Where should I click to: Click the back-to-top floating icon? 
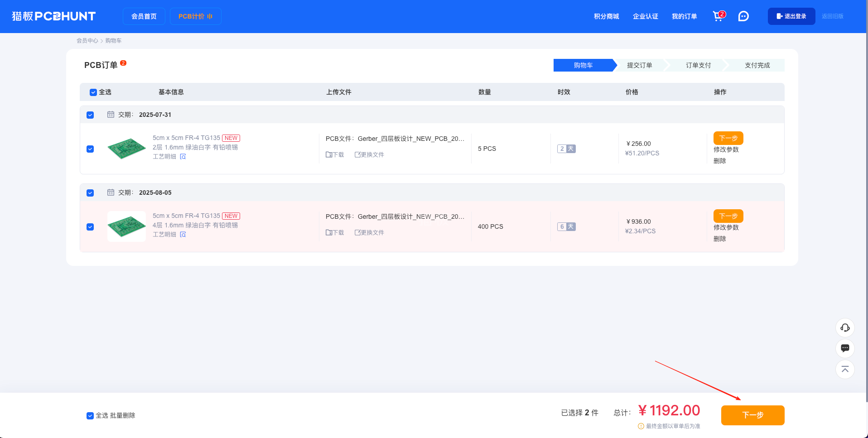point(844,369)
